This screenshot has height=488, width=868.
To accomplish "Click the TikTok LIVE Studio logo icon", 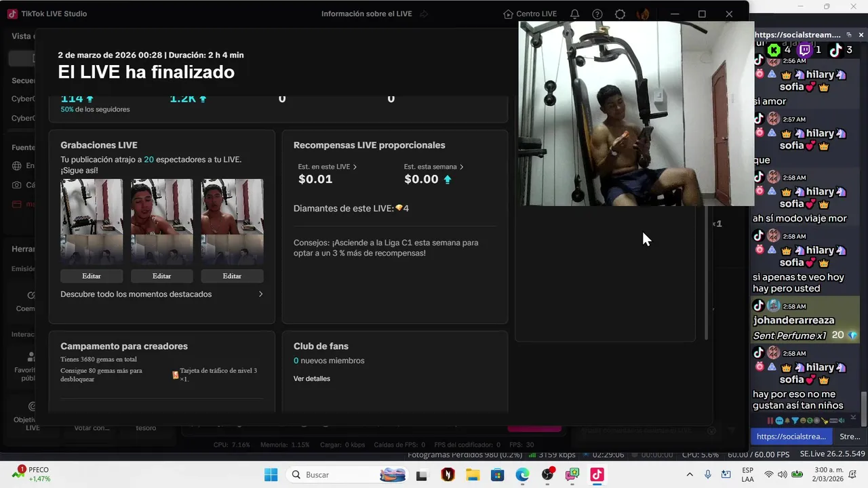I will [x=12, y=14].
